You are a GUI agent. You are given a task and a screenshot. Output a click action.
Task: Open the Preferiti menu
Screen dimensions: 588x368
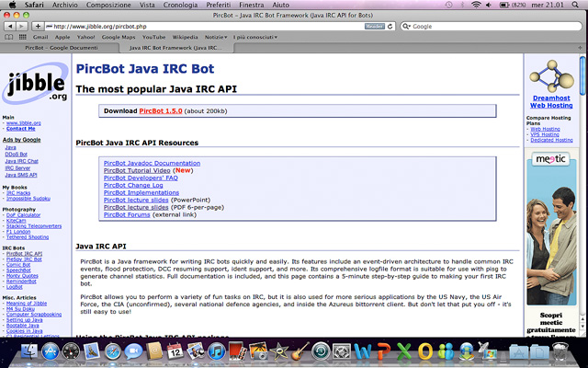point(219,5)
